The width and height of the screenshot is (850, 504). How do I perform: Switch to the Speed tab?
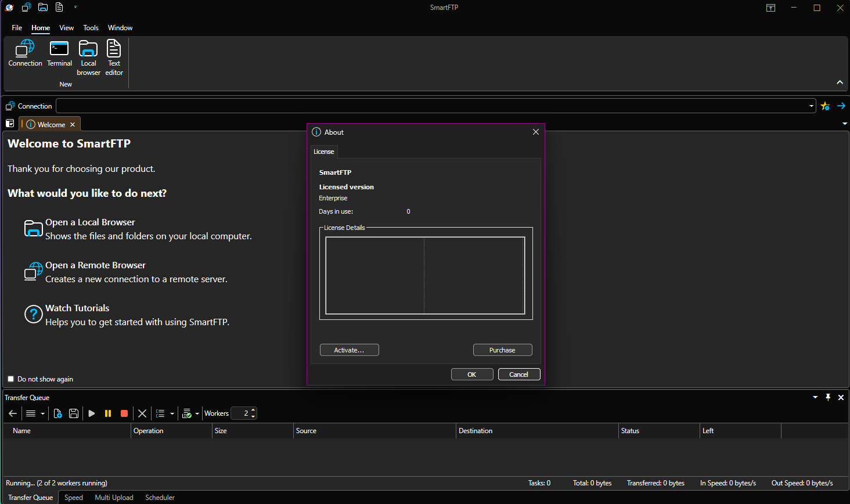pos(74,498)
